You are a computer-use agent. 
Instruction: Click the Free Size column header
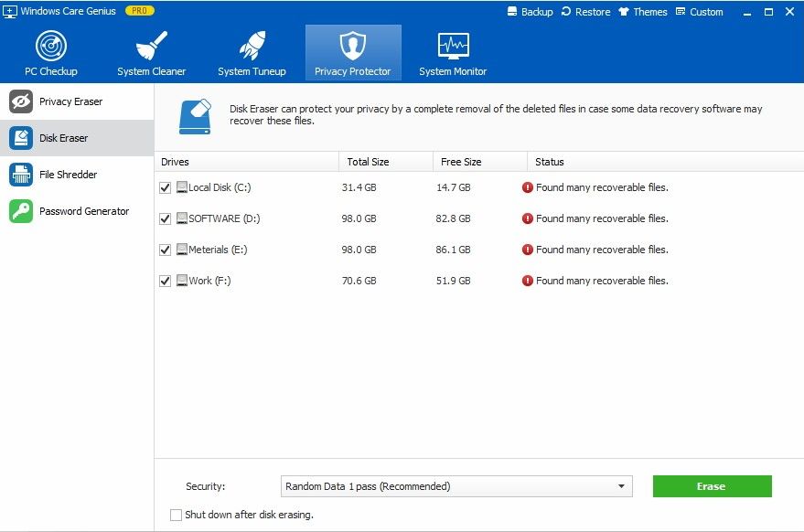point(480,162)
